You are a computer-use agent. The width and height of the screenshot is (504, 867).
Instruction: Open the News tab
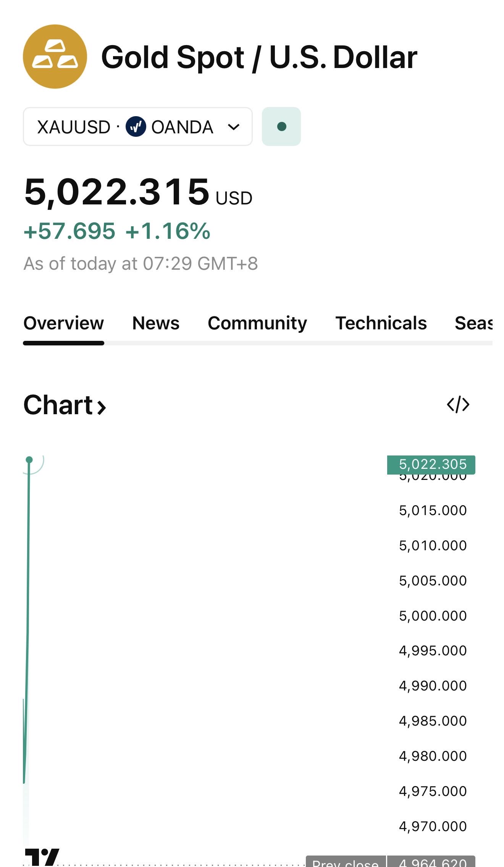pyautogui.click(x=156, y=323)
